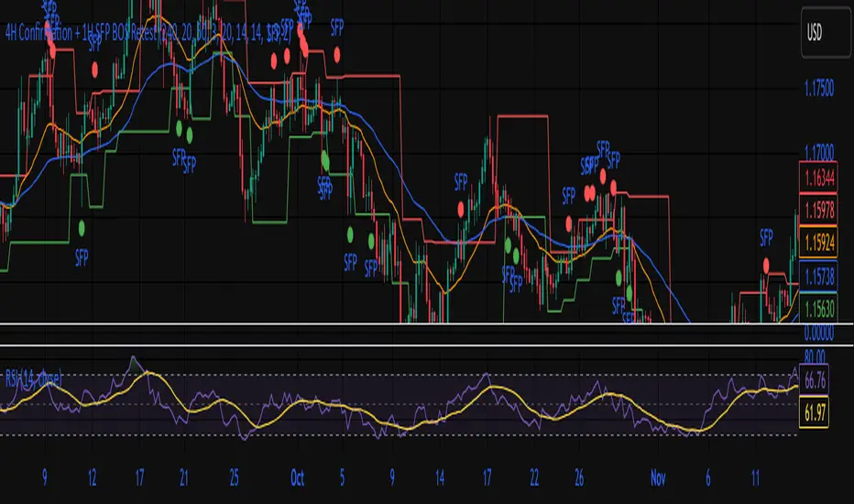
Task: Select the orange 1.15924 price label
Action: pyautogui.click(x=820, y=245)
